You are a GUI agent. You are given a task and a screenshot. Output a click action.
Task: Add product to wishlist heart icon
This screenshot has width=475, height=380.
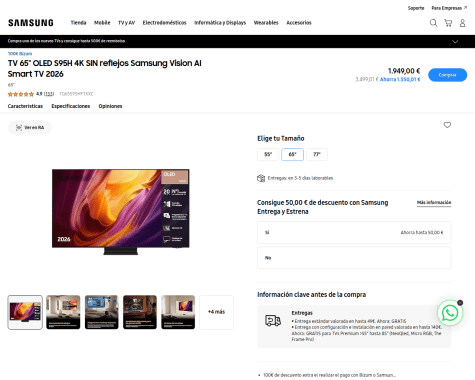(447, 125)
